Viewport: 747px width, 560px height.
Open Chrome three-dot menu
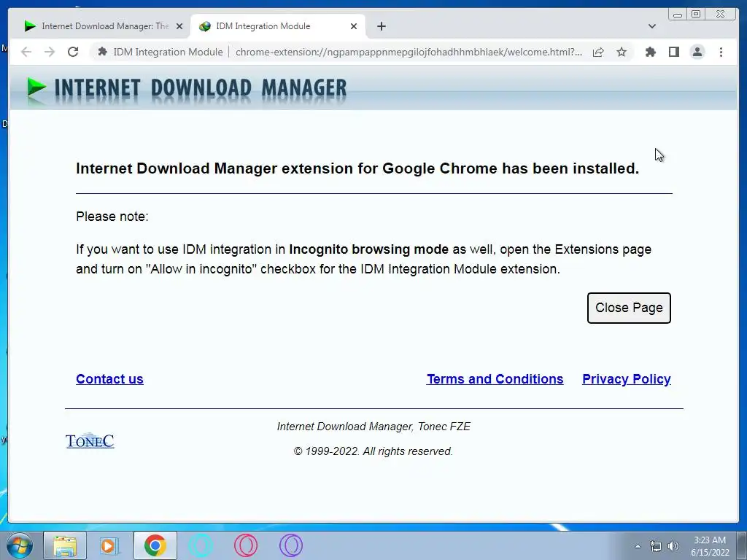[x=721, y=52]
